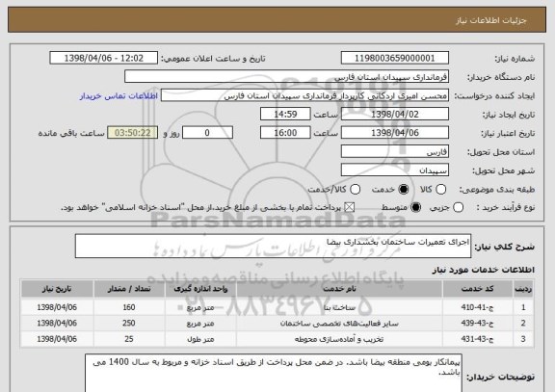Click the validity time field 16:00

click(285, 133)
